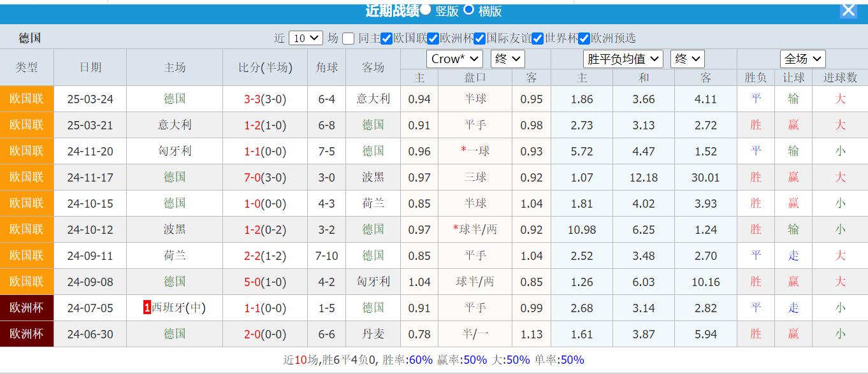Screen dimensions: 868x374
Task: Disable the 欧洲杯 checkbox
Action: coord(432,38)
